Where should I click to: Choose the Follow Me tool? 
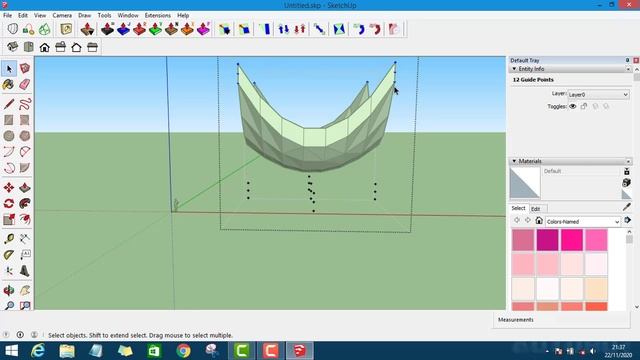25,203
